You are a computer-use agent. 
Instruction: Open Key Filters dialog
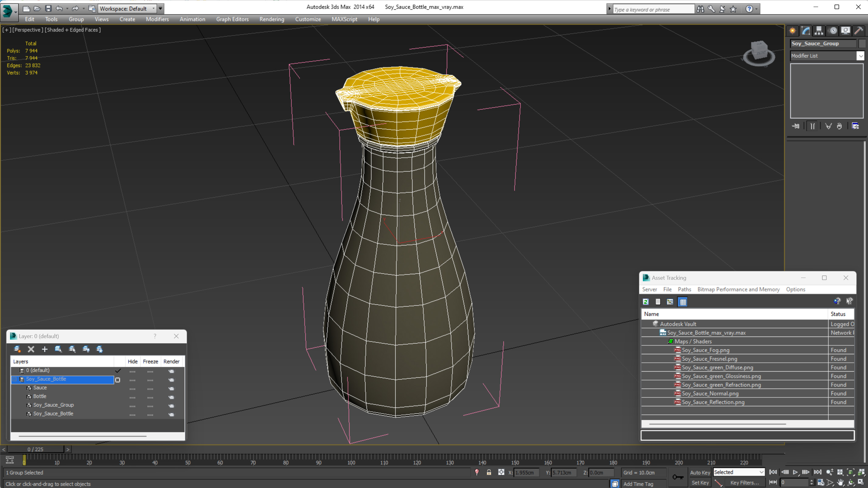point(744,483)
